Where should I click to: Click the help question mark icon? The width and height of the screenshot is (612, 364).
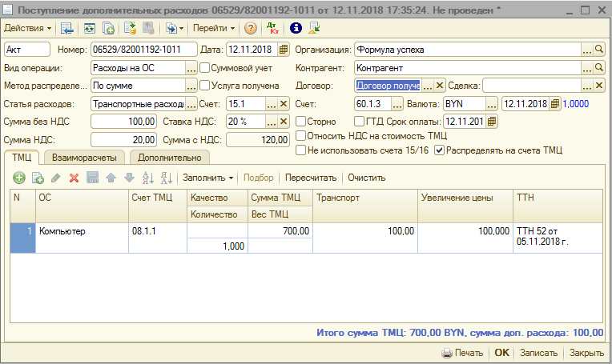coord(251,28)
